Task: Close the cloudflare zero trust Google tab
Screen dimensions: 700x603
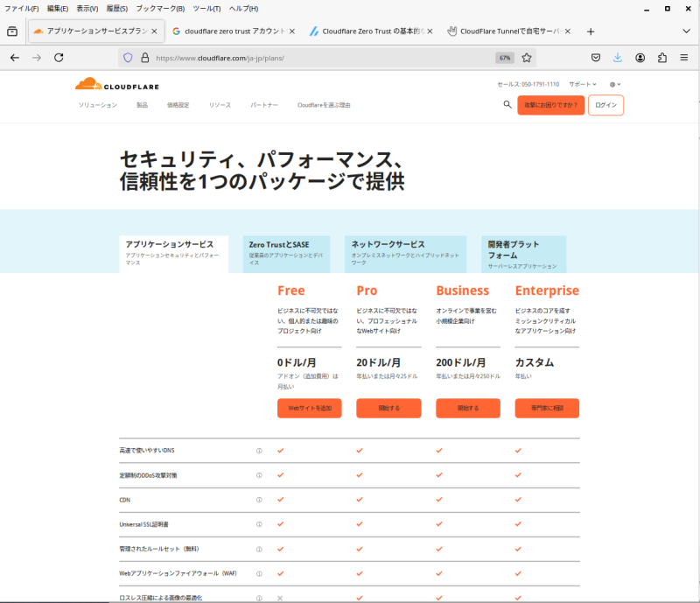Action: (x=292, y=32)
